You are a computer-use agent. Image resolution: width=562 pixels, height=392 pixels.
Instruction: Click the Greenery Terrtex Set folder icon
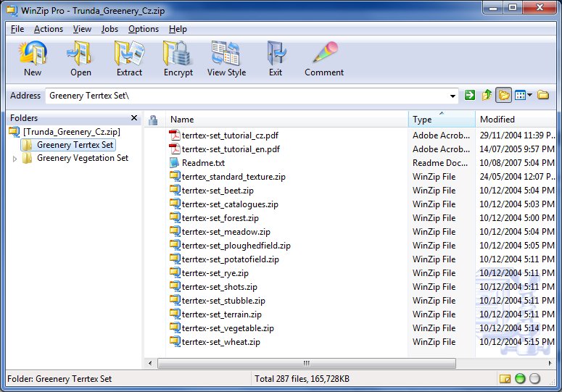tap(27, 145)
